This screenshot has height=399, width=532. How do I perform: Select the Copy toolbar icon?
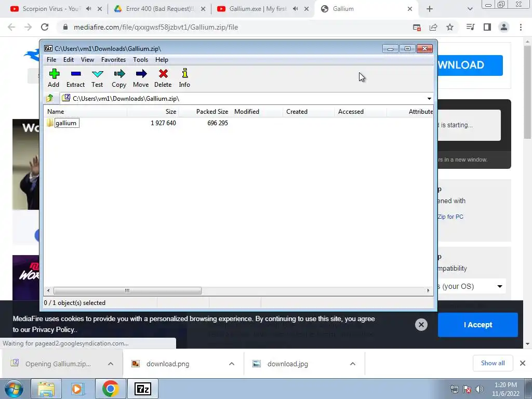(x=119, y=78)
